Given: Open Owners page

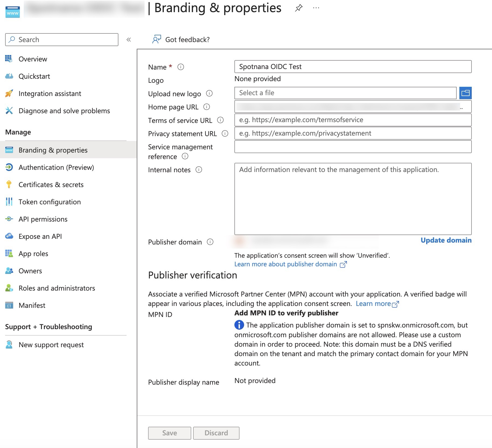Looking at the screenshot, I should click(x=30, y=271).
